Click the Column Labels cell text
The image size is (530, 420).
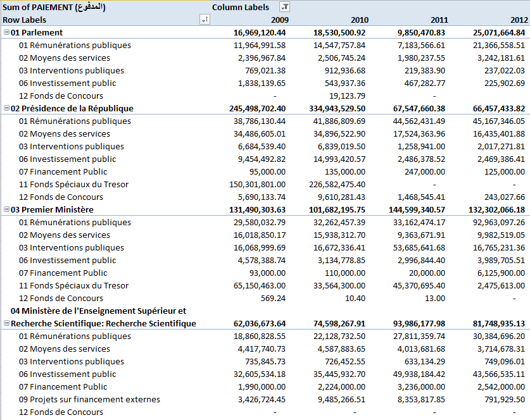pos(241,7)
